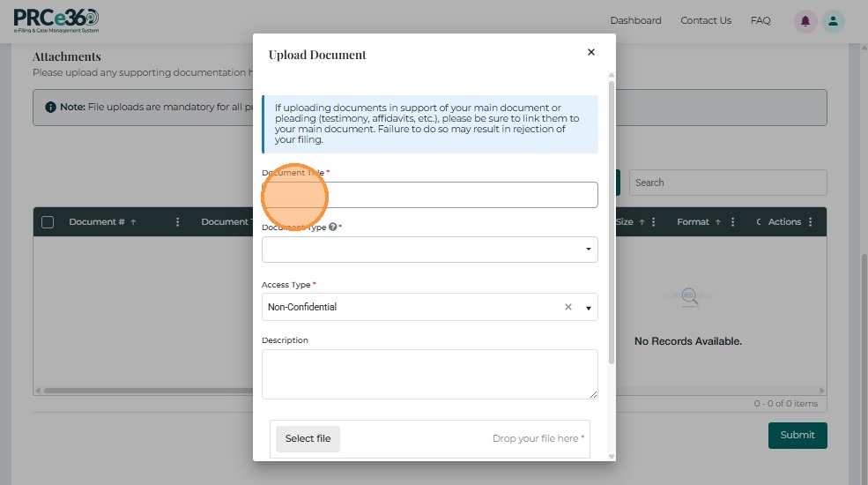Viewport: 868px width, 485px height.
Task: Click the dialog vertical scrollbar
Action: [x=612, y=221]
